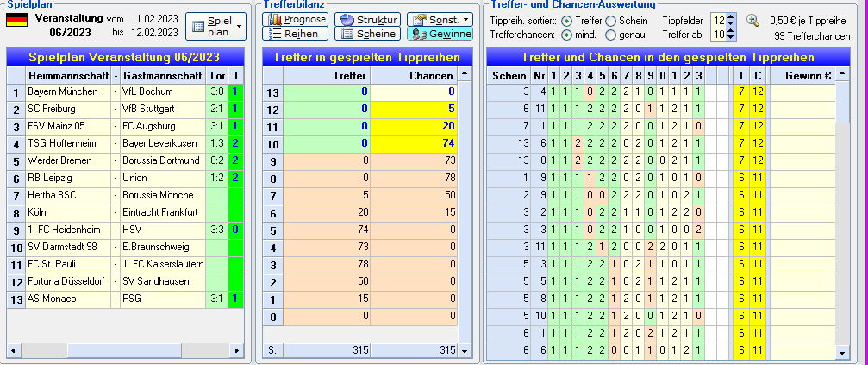The image size is (868, 365).
Task: Increase the Treffer ab value
Action: point(730,32)
